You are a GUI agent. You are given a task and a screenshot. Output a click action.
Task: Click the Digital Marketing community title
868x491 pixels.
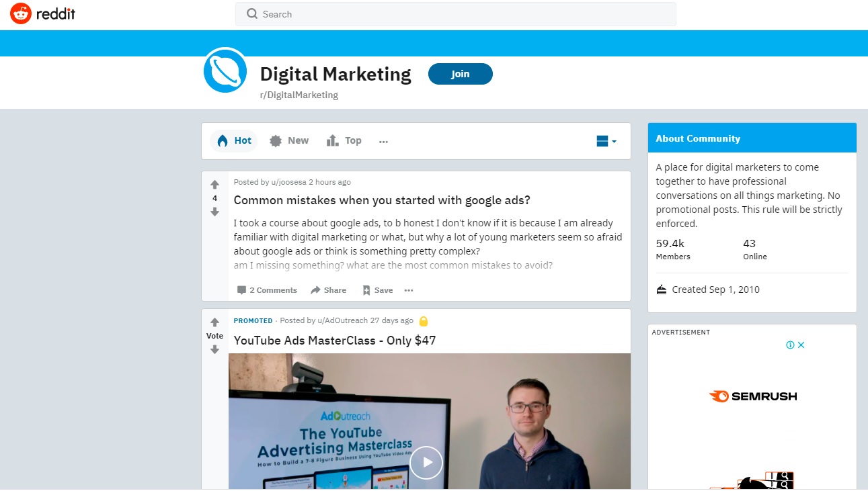click(x=336, y=74)
